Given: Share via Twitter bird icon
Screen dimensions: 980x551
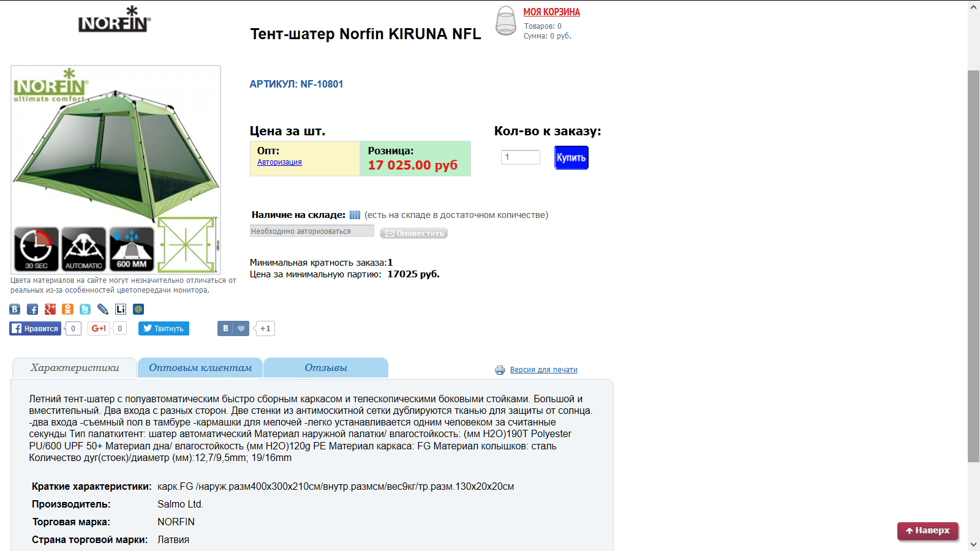Looking at the screenshot, I should click(85, 309).
